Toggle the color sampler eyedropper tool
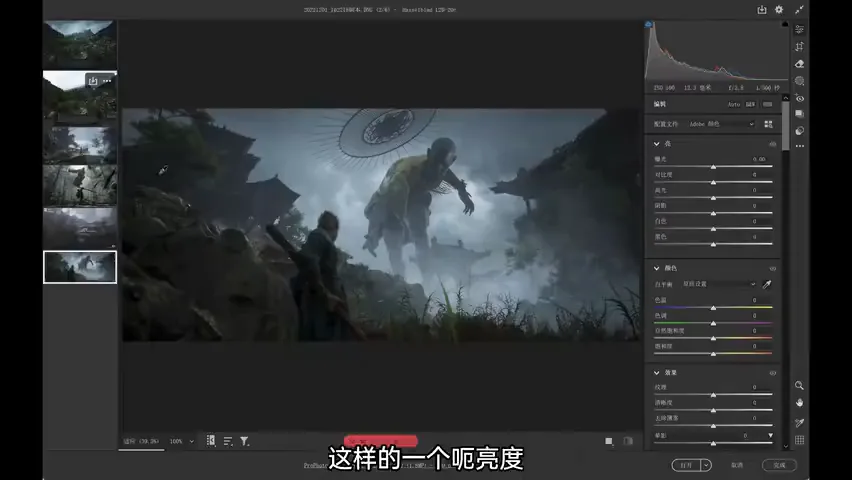 pyautogui.click(x=799, y=423)
